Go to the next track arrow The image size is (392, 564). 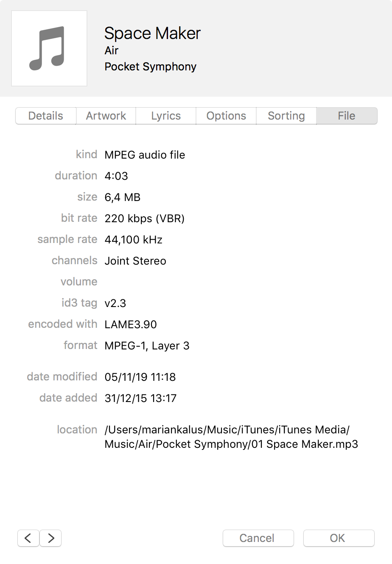[x=51, y=538]
